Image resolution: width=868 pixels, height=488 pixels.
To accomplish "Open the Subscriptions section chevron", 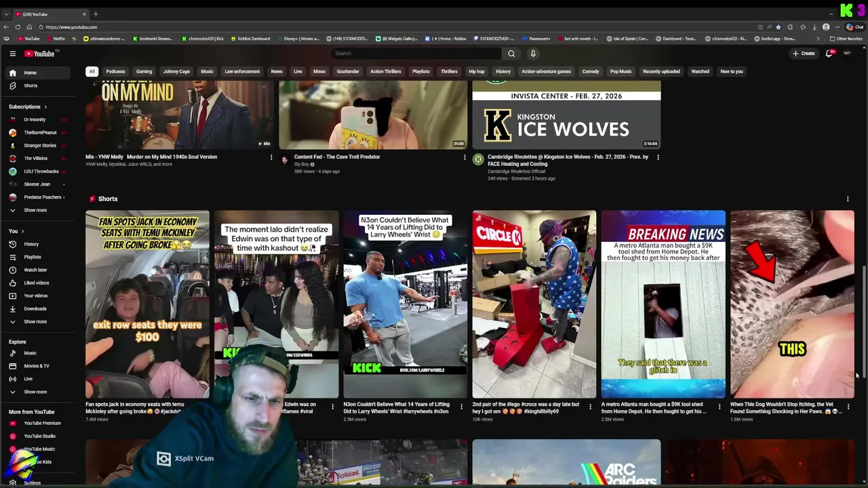I will click(45, 106).
